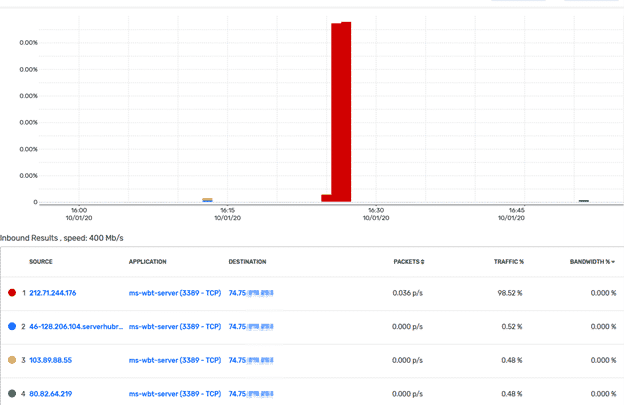Open ms-wbt-server application link in row 2
The image size is (624, 405).
pyautogui.click(x=175, y=327)
